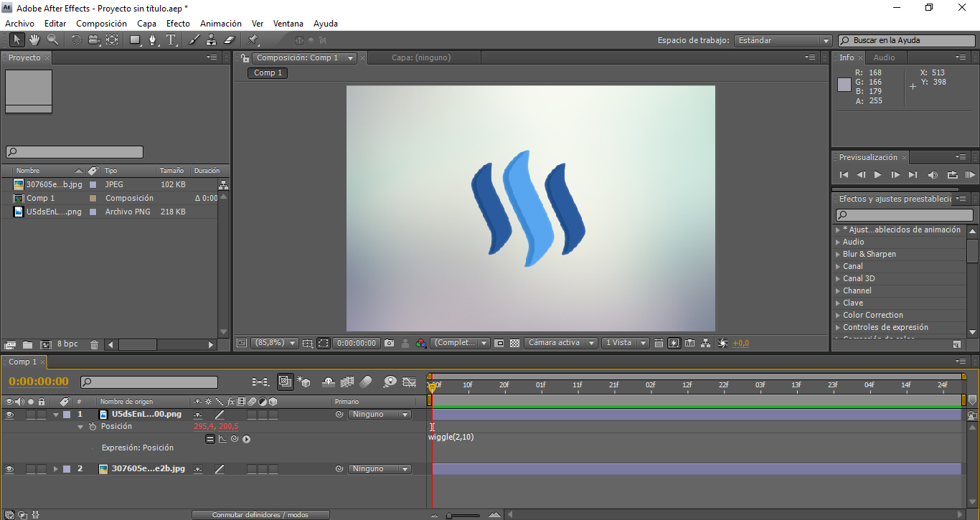The image size is (980, 520).
Task: Open Interpret Footage icon in Project panel
Action: (10, 344)
